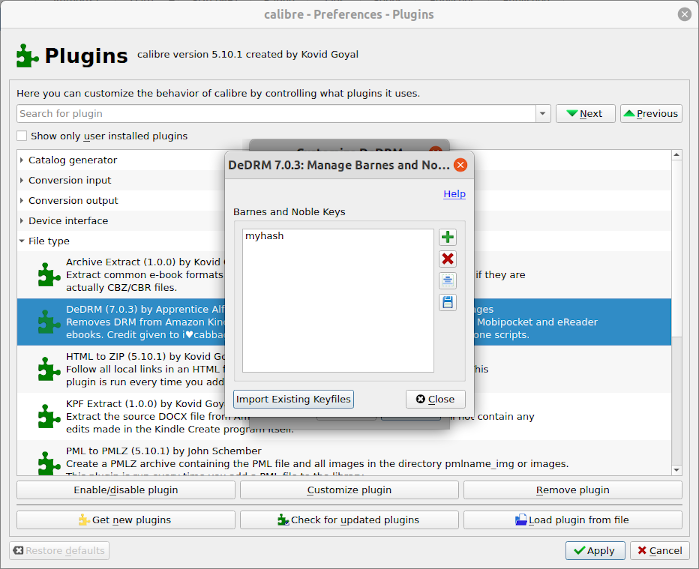
Task: Expand the Device interface category
Action: (21, 221)
